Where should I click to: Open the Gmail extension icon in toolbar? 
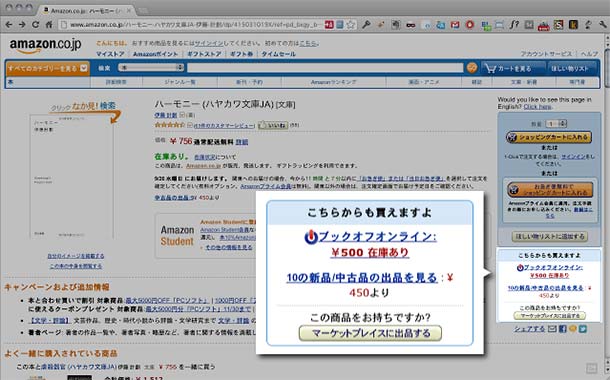point(455,25)
